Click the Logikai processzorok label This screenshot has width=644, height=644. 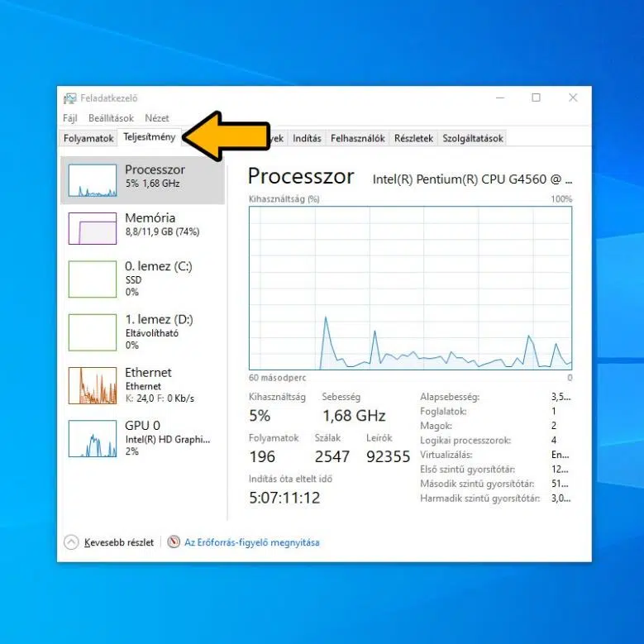pos(465,441)
